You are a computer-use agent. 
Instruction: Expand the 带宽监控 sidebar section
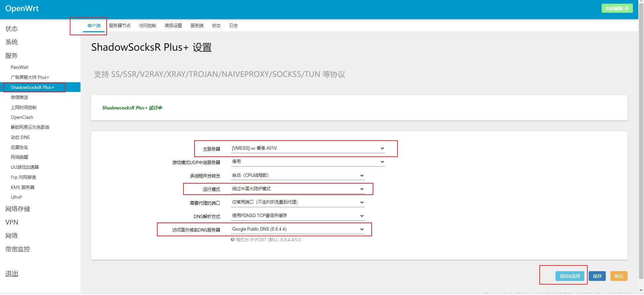pos(18,249)
